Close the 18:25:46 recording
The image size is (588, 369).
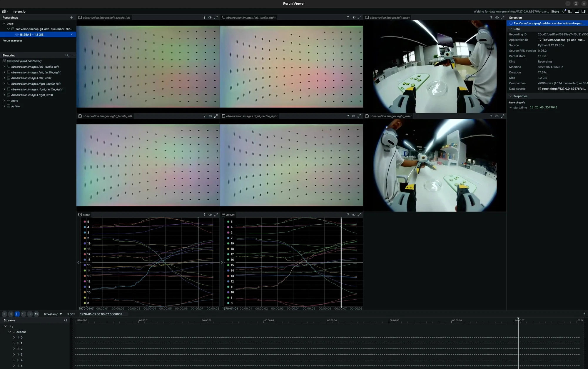pos(72,35)
